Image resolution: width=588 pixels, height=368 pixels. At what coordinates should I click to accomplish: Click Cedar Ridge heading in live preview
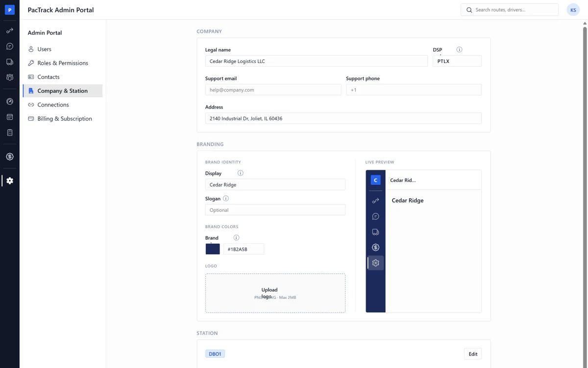tap(408, 200)
